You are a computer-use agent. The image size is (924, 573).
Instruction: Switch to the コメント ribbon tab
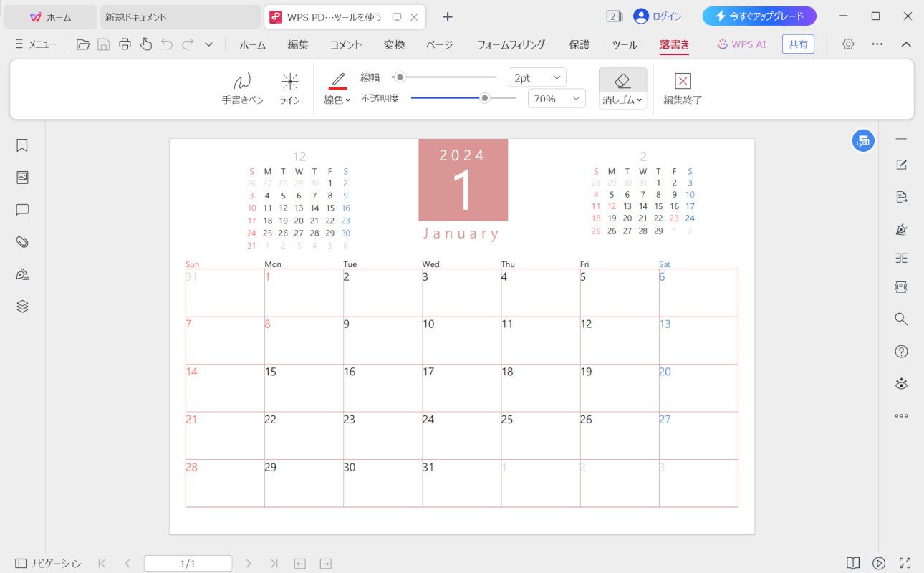click(346, 44)
